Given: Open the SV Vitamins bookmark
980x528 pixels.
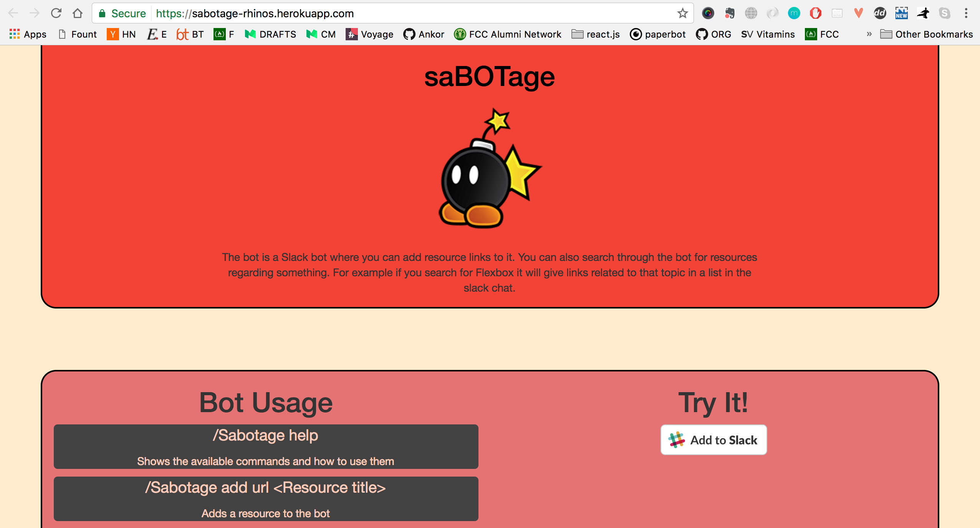Looking at the screenshot, I should 768,34.
